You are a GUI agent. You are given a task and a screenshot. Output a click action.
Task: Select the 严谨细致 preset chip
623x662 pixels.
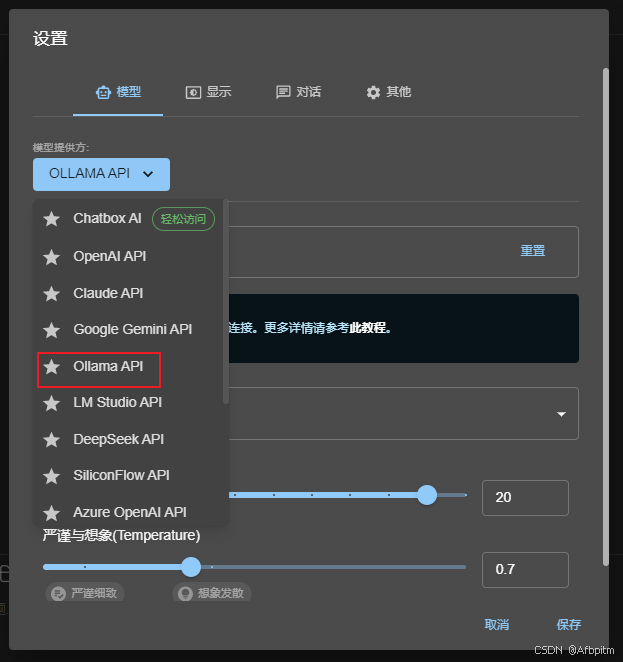point(84,593)
